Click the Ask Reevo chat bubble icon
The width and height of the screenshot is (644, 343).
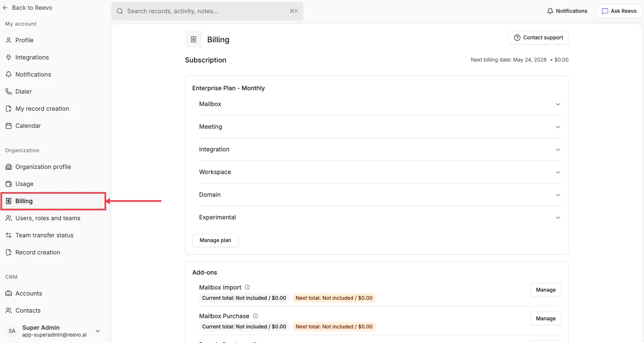click(605, 11)
